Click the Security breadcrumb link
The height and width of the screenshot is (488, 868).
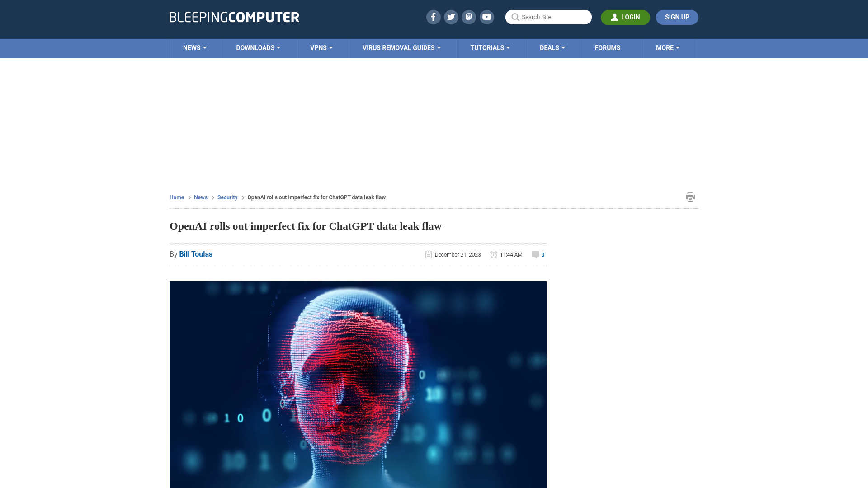[227, 197]
